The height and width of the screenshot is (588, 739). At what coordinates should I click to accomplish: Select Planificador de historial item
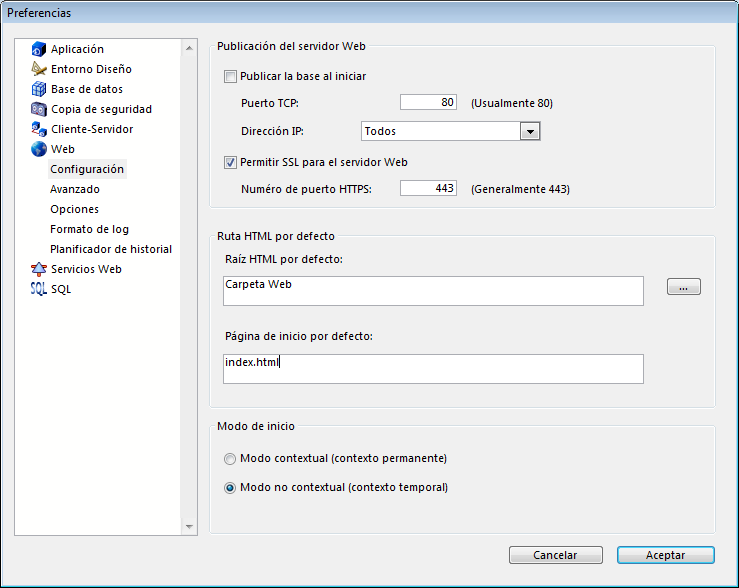[x=111, y=249]
